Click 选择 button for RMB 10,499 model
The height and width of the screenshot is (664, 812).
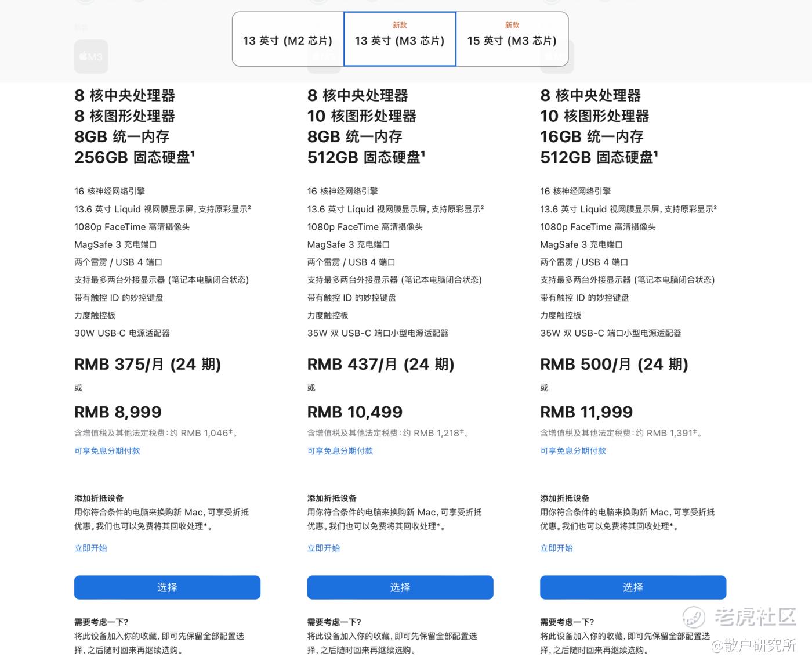coord(400,587)
